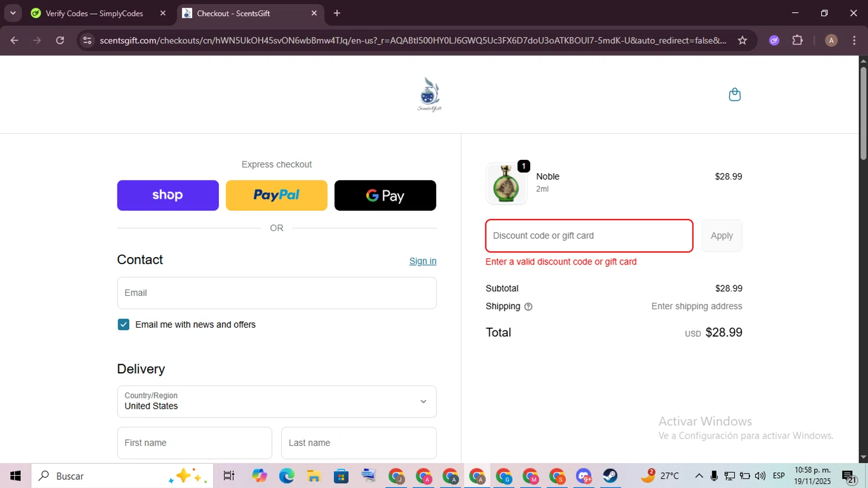The image size is (868, 488).
Task: Click the First name field
Action: [x=194, y=443]
